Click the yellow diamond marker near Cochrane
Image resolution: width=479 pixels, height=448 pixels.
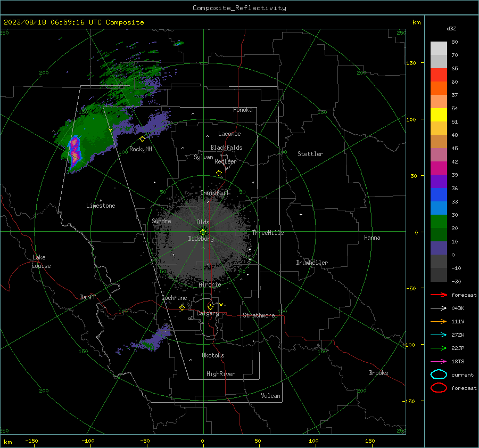tap(182, 307)
